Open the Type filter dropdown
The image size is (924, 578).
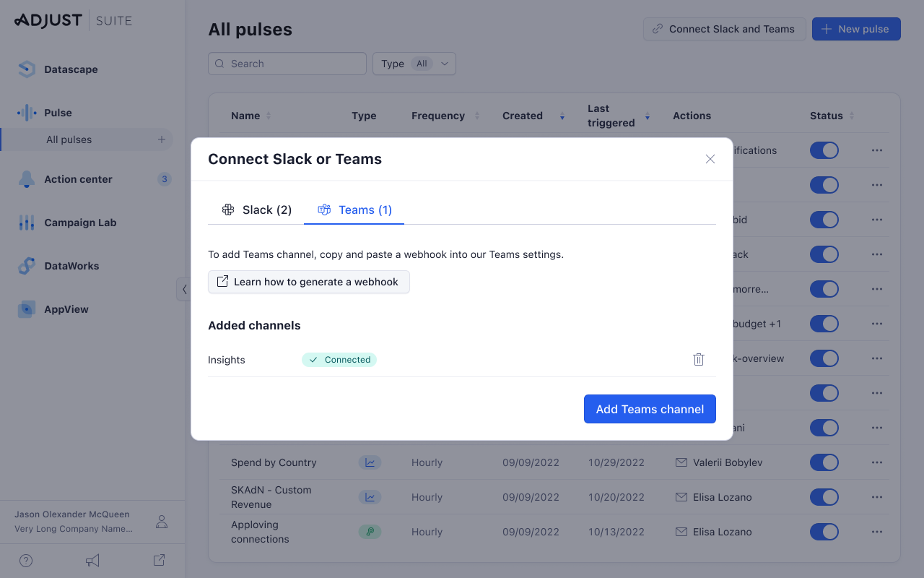(x=414, y=64)
